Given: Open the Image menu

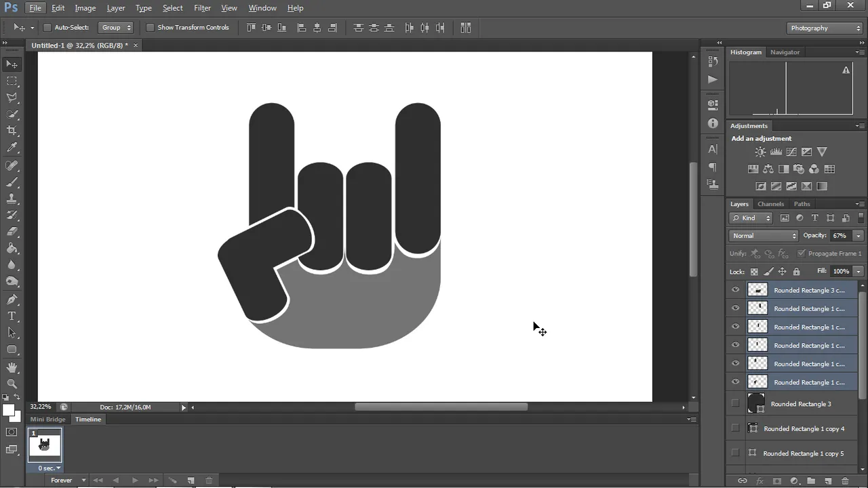Looking at the screenshot, I should [85, 8].
